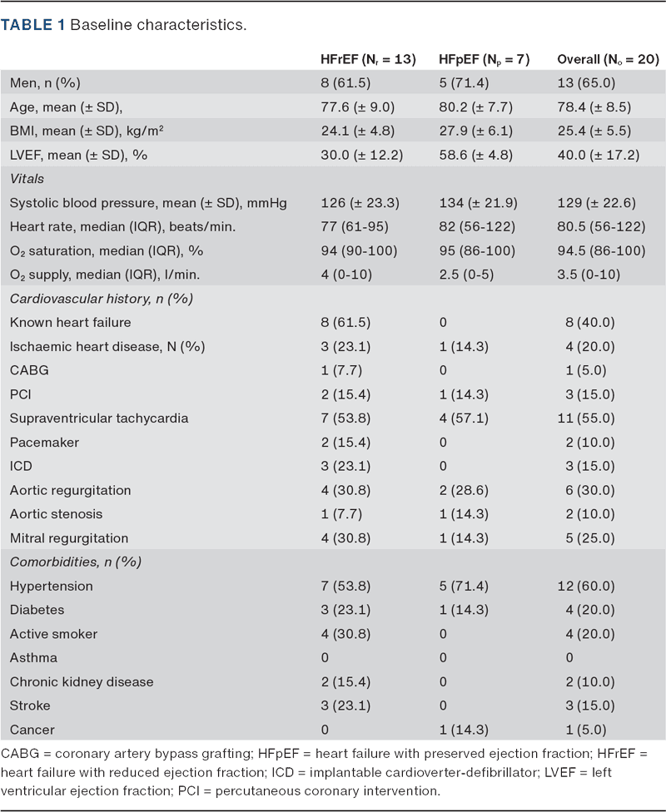
Task: Click the Aortic regurgitation row label
Action: 70,491
